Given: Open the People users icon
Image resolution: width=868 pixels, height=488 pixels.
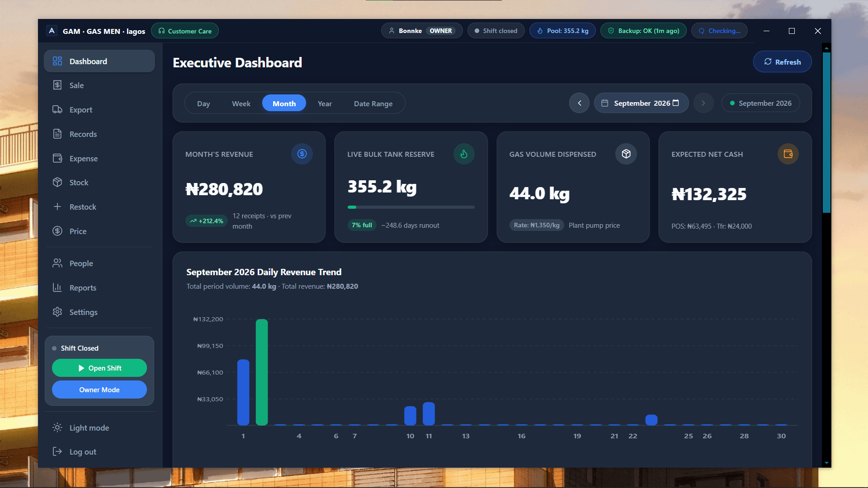Looking at the screenshot, I should (x=57, y=263).
